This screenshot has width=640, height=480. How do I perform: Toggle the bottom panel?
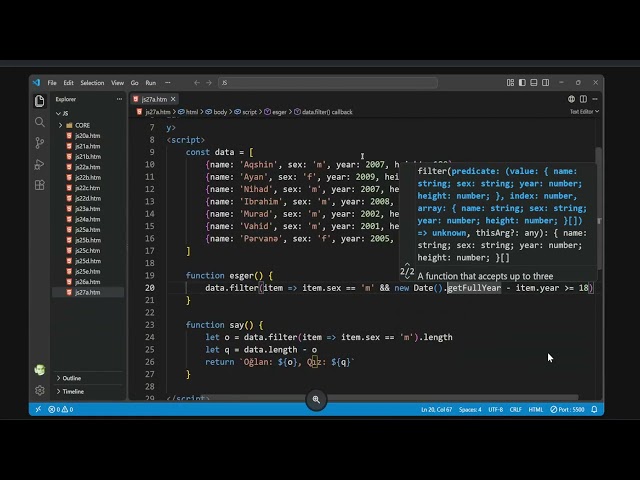click(x=533, y=83)
